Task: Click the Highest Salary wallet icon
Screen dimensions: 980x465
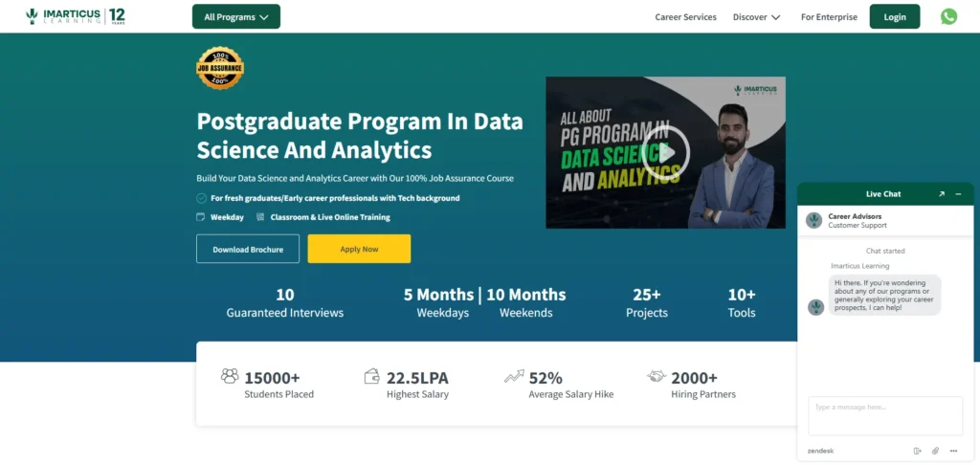Action: (x=372, y=376)
